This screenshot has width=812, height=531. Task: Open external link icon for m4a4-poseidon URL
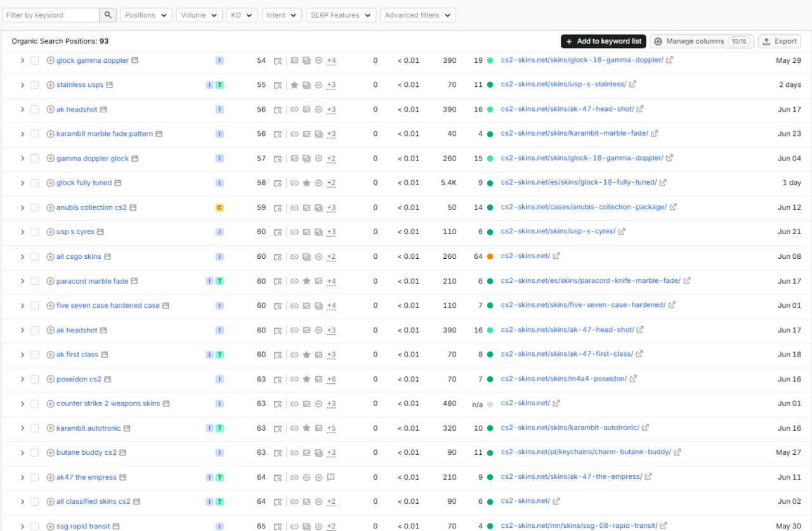tap(633, 379)
